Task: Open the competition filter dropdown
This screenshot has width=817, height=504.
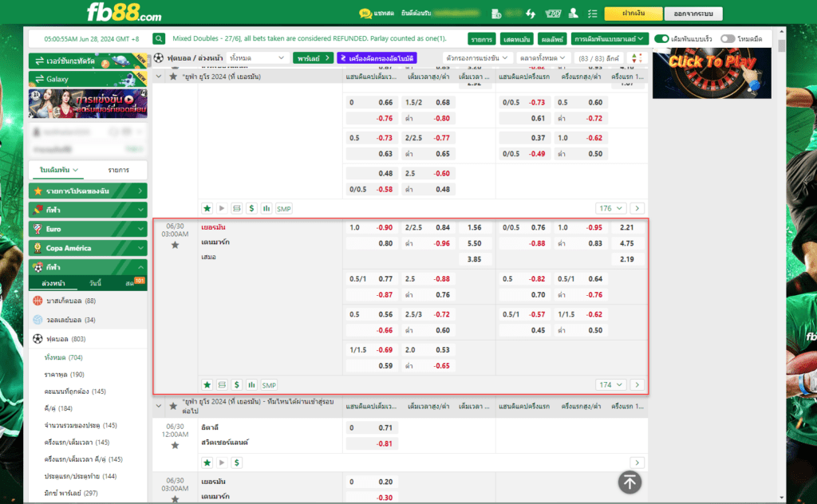Action: 477,57
